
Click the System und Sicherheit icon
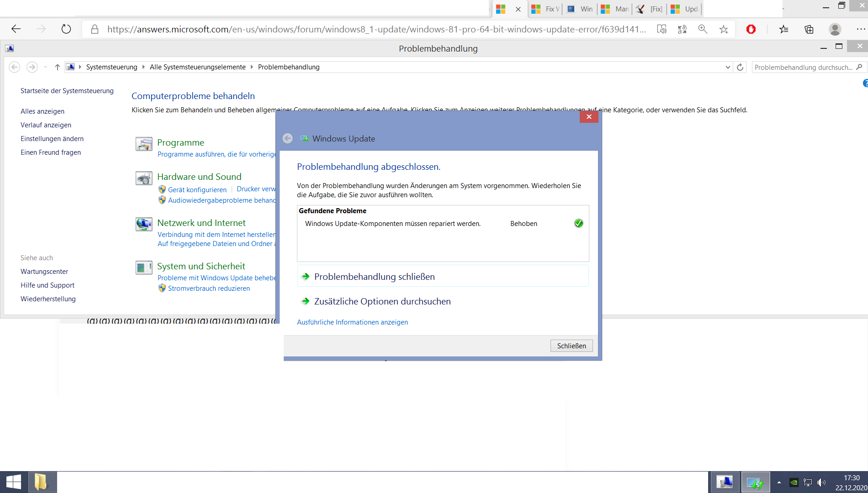pyautogui.click(x=144, y=267)
